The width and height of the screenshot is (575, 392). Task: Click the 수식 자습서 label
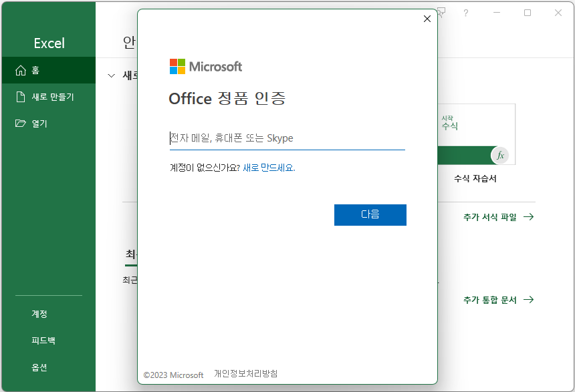click(475, 178)
